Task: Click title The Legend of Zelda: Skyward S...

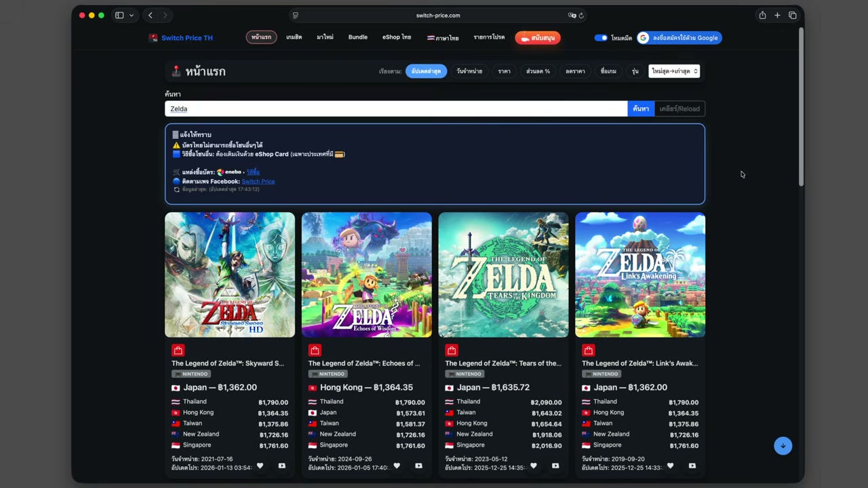Action: click(228, 363)
